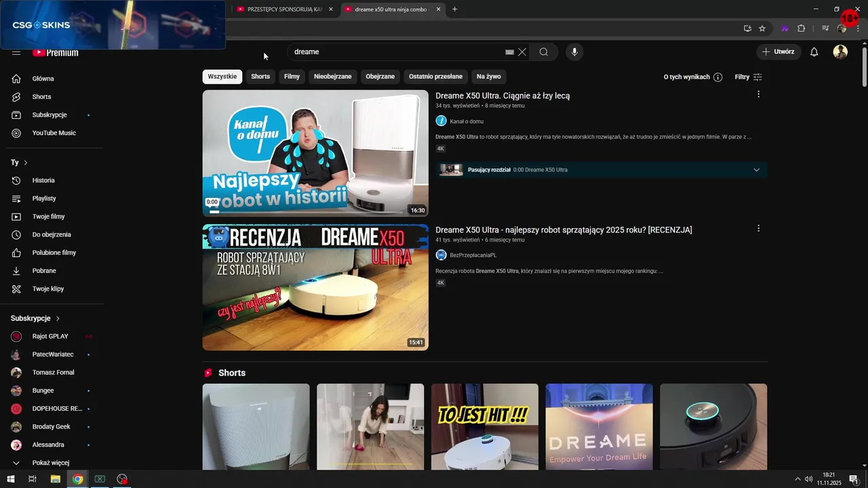Open najlepszy robot sprzątający 2025 roku title

(564, 230)
